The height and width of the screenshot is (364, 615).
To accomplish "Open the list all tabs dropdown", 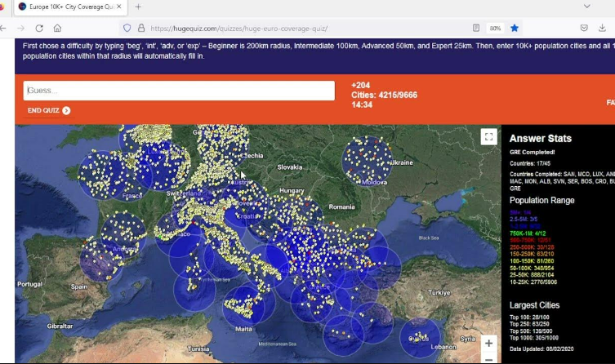I will [x=586, y=7].
